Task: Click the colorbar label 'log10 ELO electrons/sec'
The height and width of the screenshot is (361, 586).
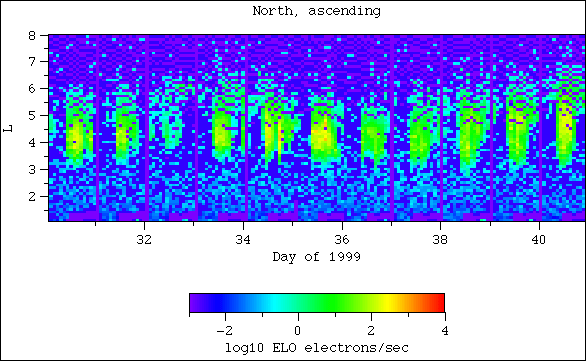Action: [317, 348]
